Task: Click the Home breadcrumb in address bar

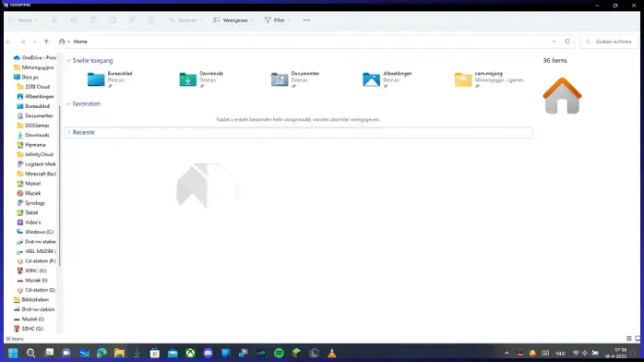Action: 80,42
